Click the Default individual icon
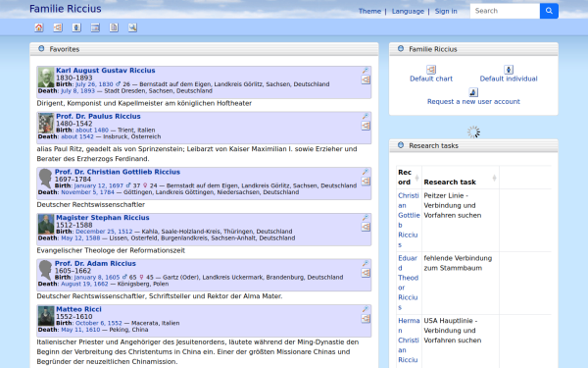Screen dimensions: 588x368 click(x=509, y=70)
